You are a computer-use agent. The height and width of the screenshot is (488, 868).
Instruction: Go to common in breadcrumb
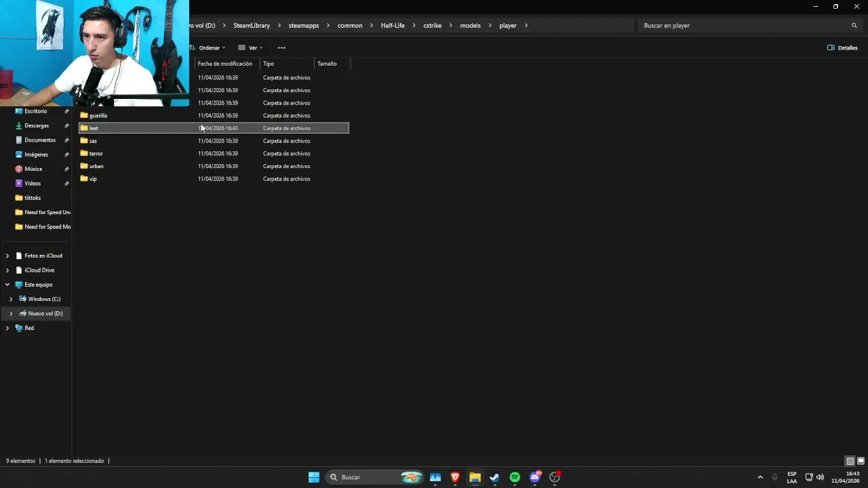click(x=350, y=25)
